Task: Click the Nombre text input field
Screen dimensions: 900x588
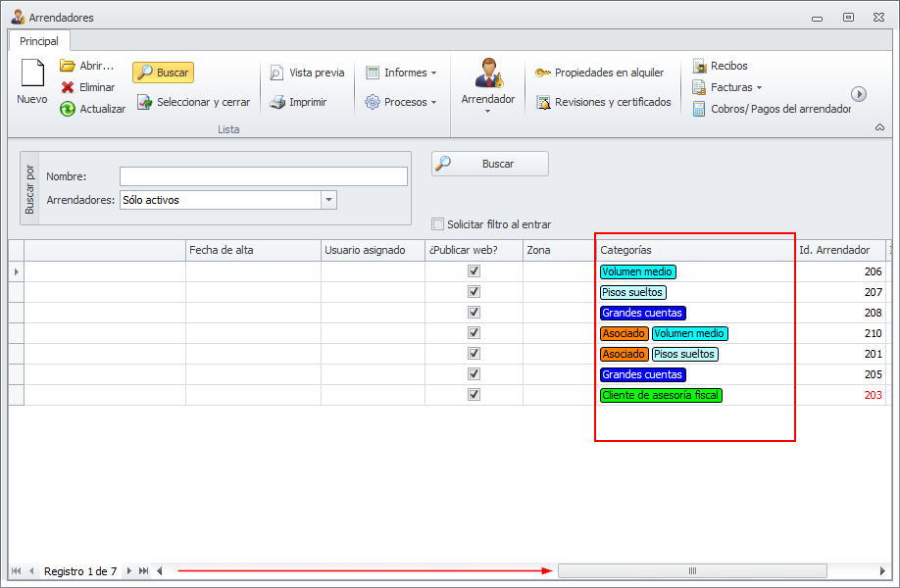Action: [264, 176]
